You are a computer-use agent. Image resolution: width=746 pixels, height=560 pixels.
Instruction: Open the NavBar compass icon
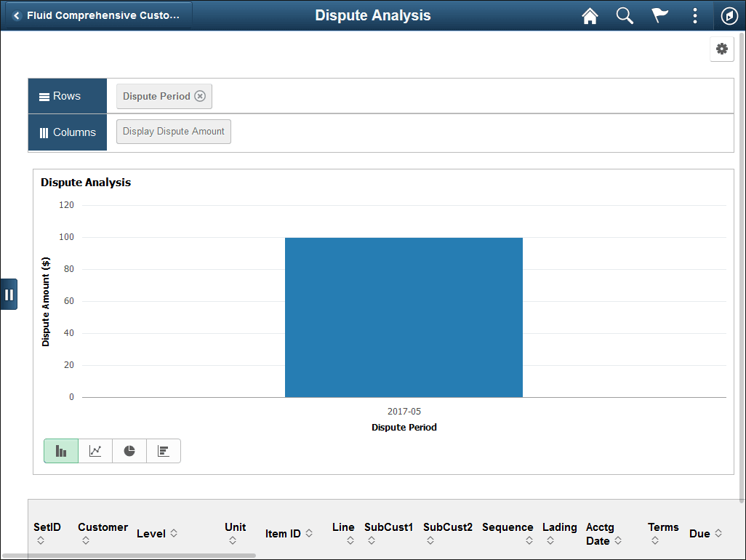point(729,15)
